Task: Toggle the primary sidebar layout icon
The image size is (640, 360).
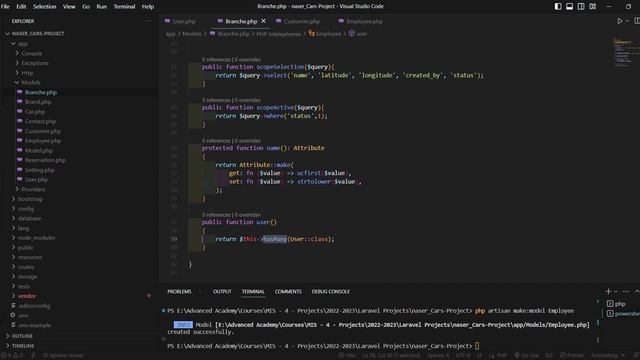Action: (x=558, y=7)
